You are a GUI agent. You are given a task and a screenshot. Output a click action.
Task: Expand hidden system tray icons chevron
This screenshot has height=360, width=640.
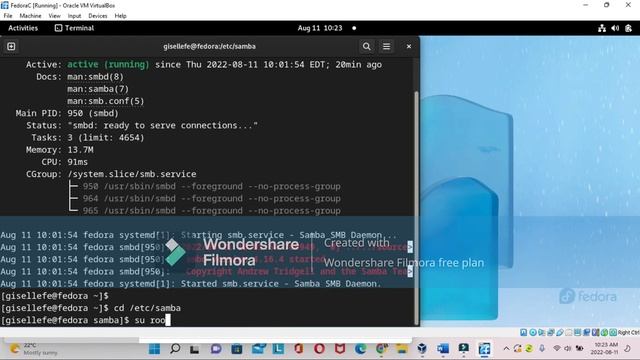[506, 349]
